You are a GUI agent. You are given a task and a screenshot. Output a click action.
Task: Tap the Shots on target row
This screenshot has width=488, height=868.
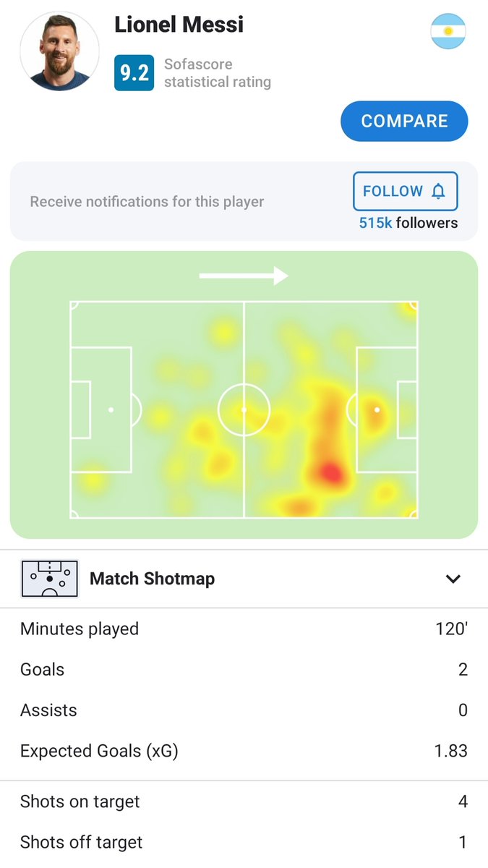244,801
